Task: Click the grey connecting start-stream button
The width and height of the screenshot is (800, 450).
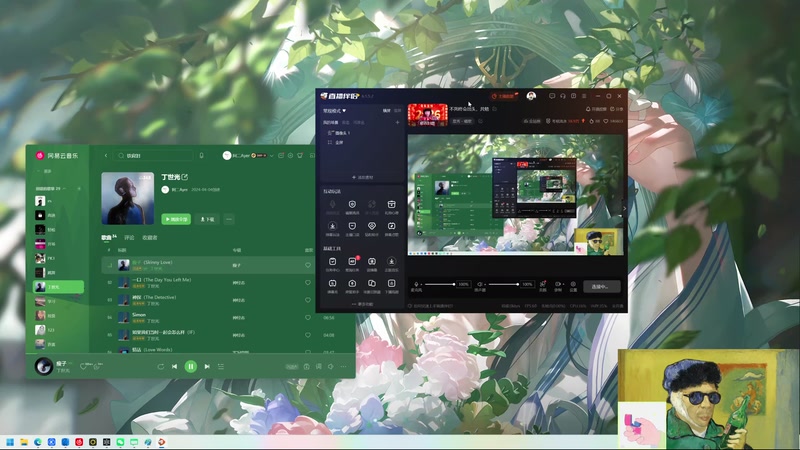Action: tap(602, 286)
